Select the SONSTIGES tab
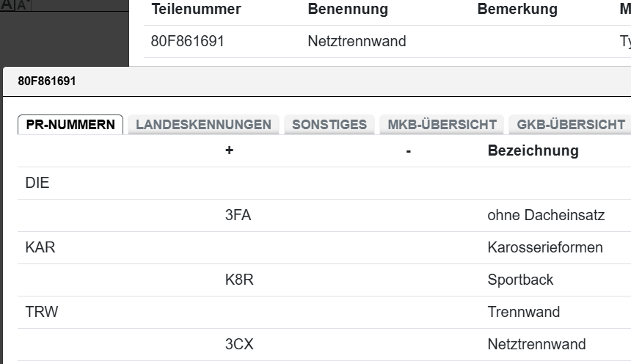 [x=329, y=125]
